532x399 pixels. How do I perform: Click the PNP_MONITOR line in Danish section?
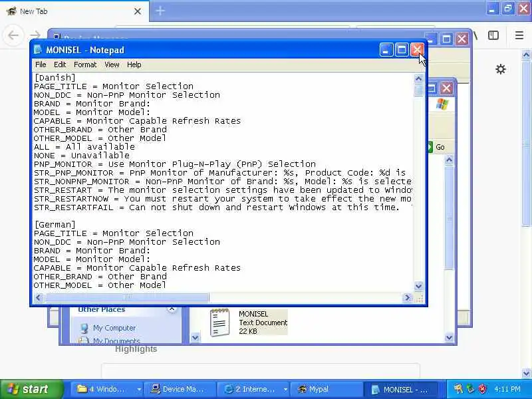(175, 164)
